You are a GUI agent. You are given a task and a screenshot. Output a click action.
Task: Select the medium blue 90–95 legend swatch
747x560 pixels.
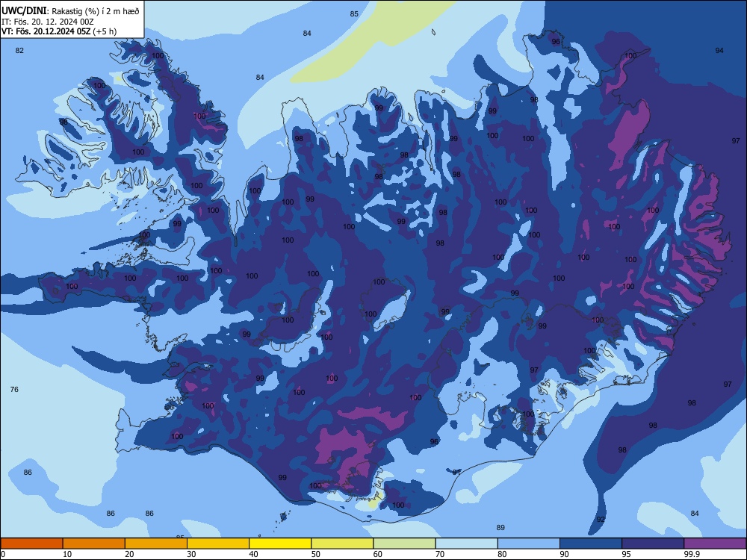591,544
